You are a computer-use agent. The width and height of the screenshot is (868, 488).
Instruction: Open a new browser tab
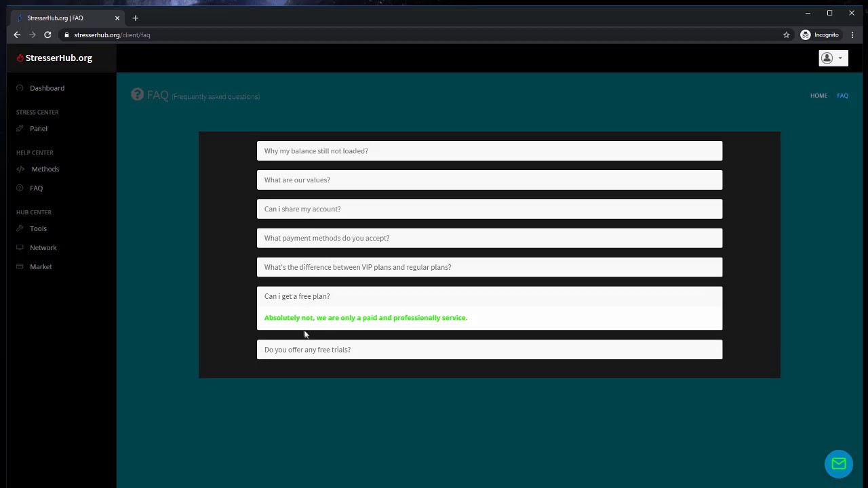(x=135, y=18)
